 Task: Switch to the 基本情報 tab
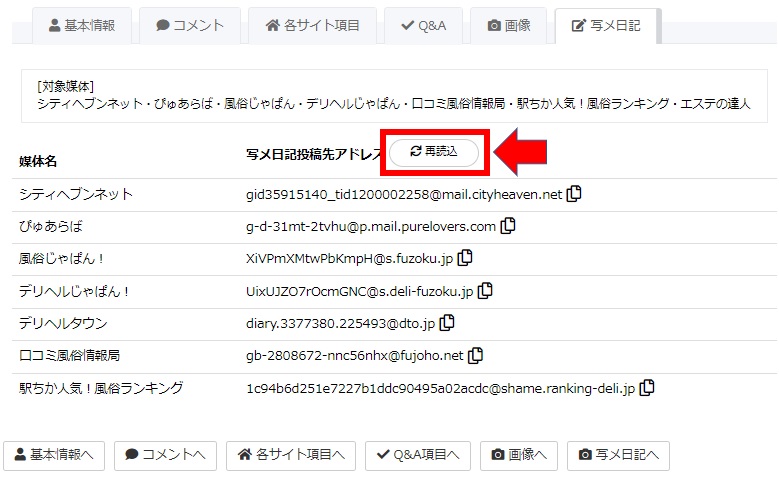[x=82, y=25]
